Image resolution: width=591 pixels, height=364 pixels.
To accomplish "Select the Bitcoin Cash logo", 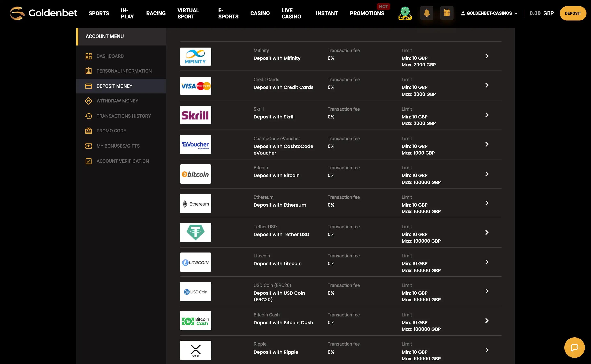I will click(x=196, y=321).
